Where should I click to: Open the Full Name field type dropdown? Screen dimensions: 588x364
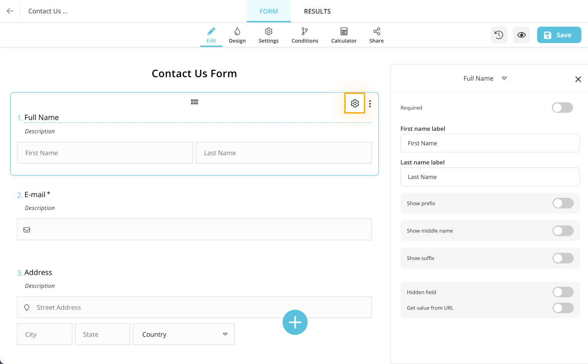[504, 78]
